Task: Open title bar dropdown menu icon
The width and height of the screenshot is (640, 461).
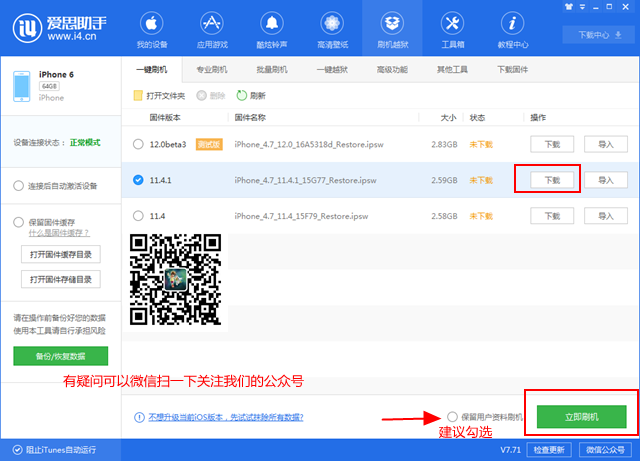Action: coord(582,7)
